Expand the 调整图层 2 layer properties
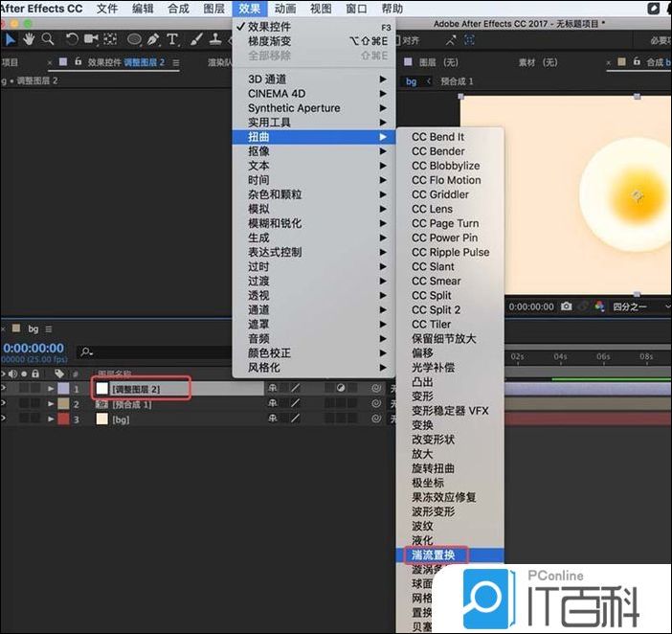The width and height of the screenshot is (672, 634). (51, 389)
